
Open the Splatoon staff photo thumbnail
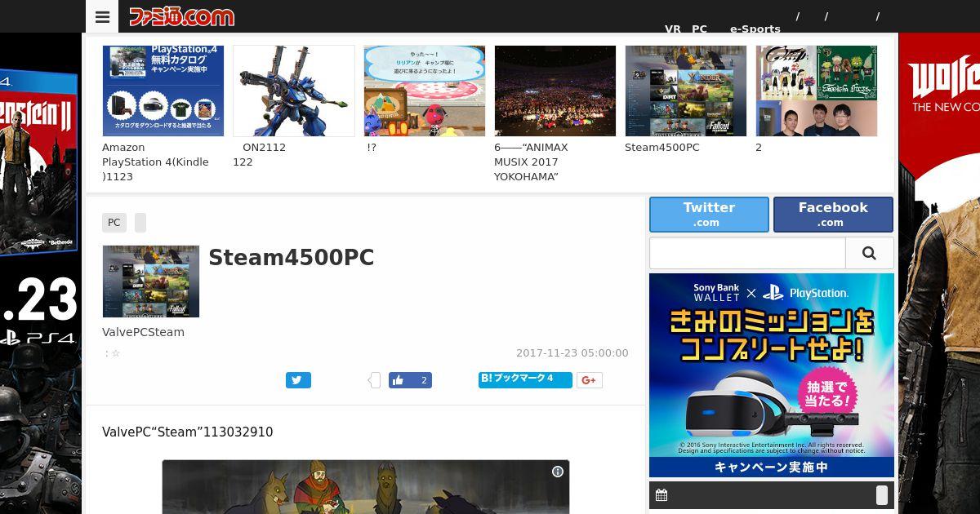[817, 91]
